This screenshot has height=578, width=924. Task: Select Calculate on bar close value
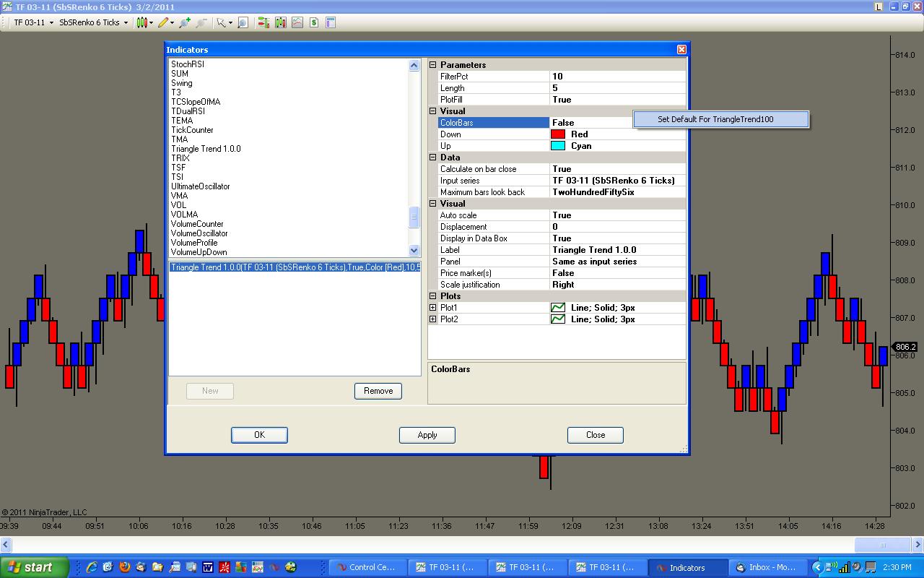(617, 169)
